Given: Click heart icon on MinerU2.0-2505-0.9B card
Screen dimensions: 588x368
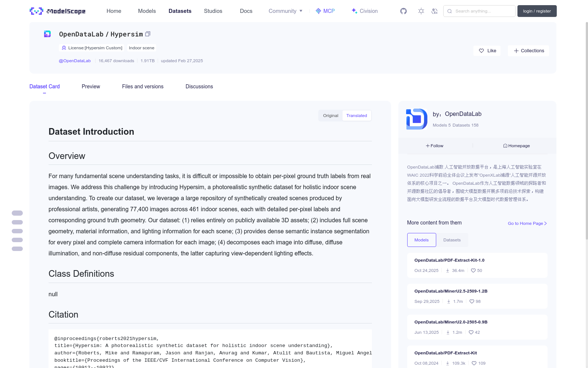Looking at the screenshot, I should pos(471,332).
